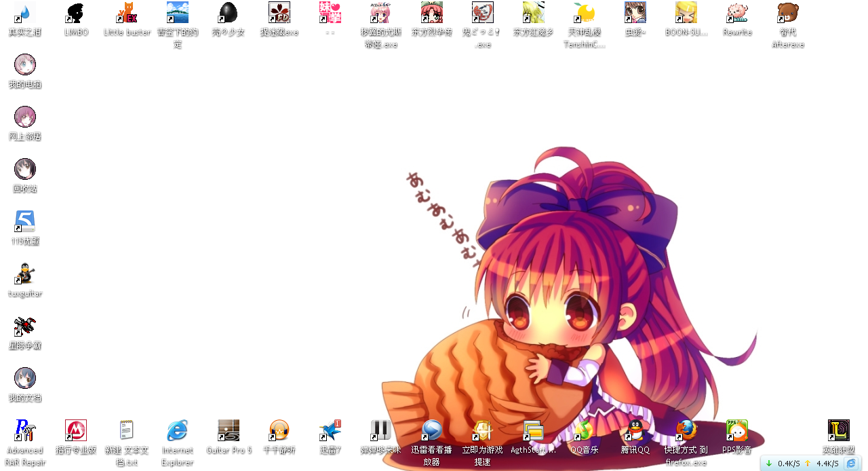
Task: Open PPS影音 video player
Action: 737,430
